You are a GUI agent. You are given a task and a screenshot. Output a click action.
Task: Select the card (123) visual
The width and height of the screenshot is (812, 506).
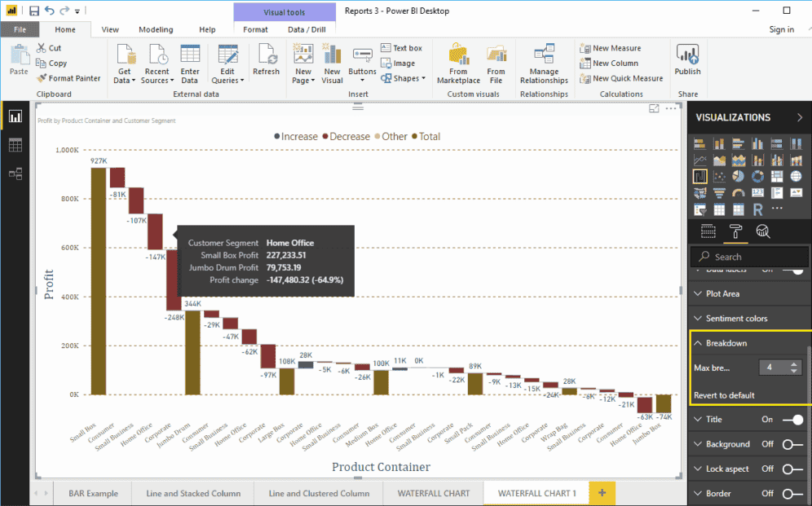pyautogui.click(x=757, y=193)
